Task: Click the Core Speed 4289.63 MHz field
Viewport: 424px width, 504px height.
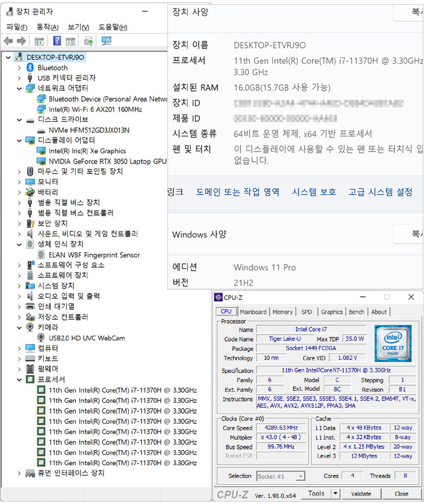Action: pos(281,428)
